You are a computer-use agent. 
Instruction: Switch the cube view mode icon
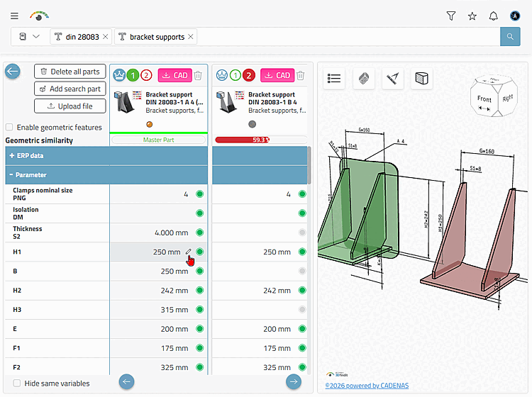pos(421,79)
